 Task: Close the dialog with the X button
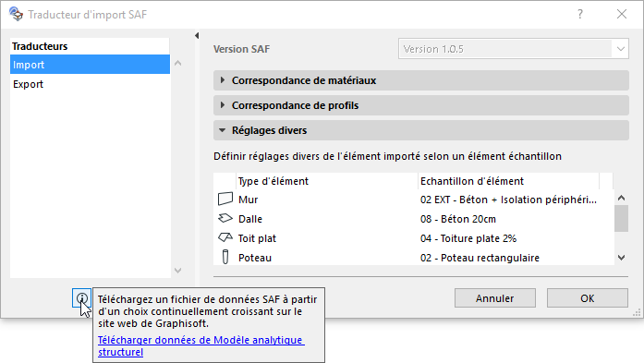click(622, 14)
